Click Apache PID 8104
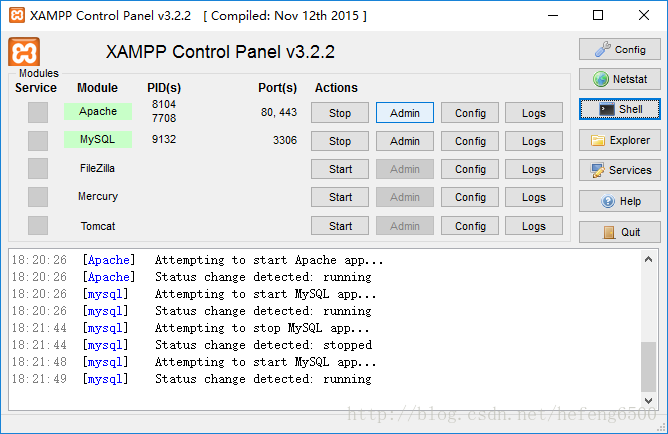Viewport: 668px width, 434px height. pos(164,104)
